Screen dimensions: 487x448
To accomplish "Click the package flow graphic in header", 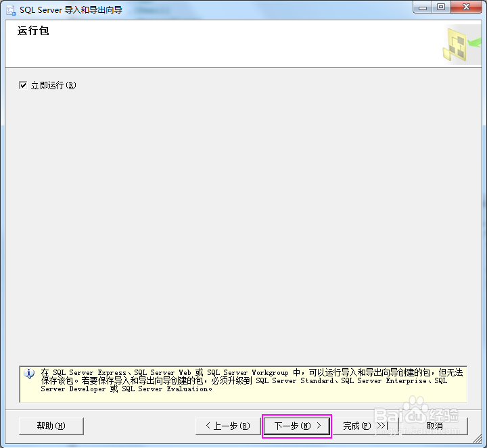I will (x=461, y=45).
